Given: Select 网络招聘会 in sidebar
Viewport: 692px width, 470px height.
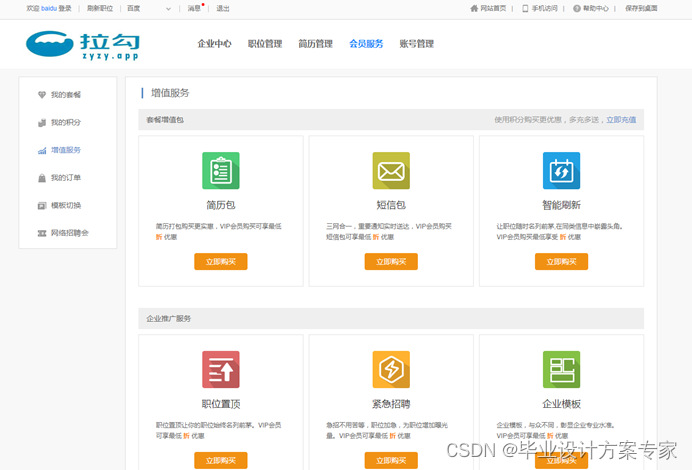Looking at the screenshot, I should [x=70, y=233].
